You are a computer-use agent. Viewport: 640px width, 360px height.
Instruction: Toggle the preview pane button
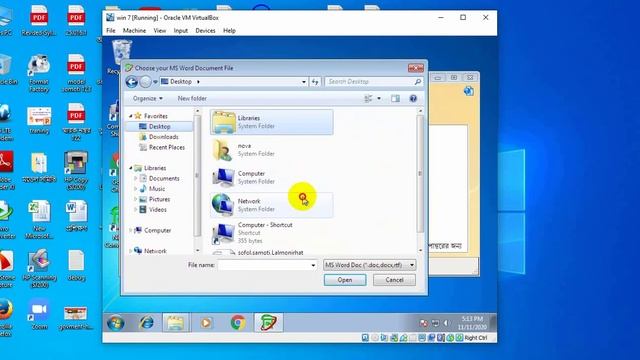tap(395, 98)
